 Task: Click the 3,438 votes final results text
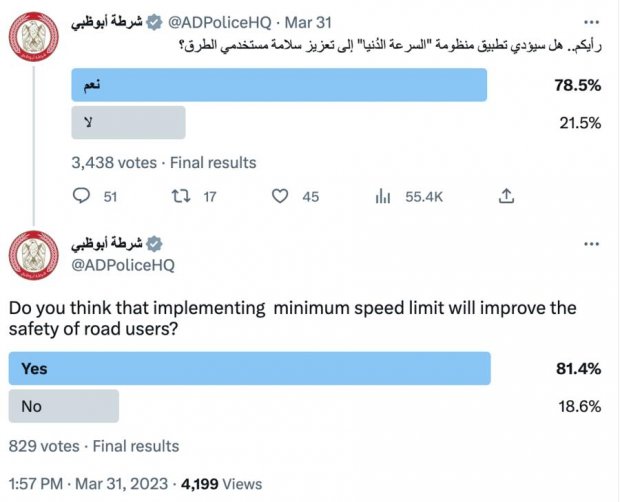164,162
